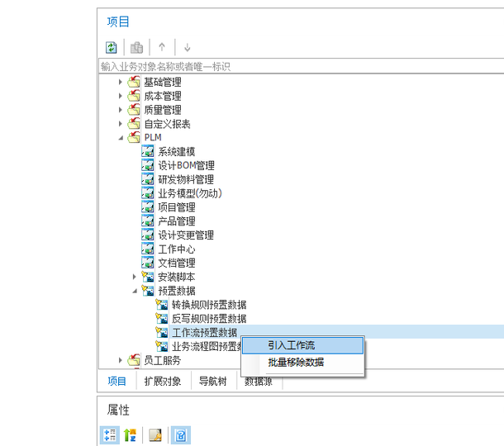This screenshot has height=446, width=504.
Task: Switch to the 项目 bottom tab
Action: (116, 381)
